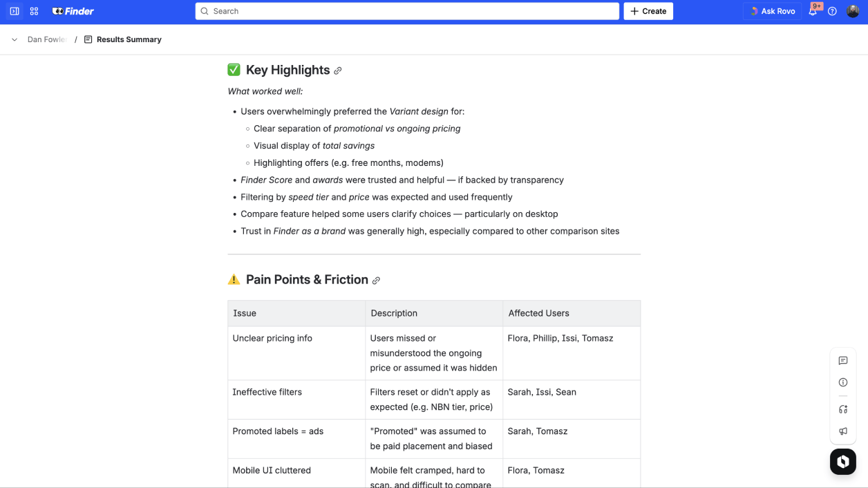
Task: Click the '"Promoted" was assumed' description cell
Action: (x=434, y=439)
